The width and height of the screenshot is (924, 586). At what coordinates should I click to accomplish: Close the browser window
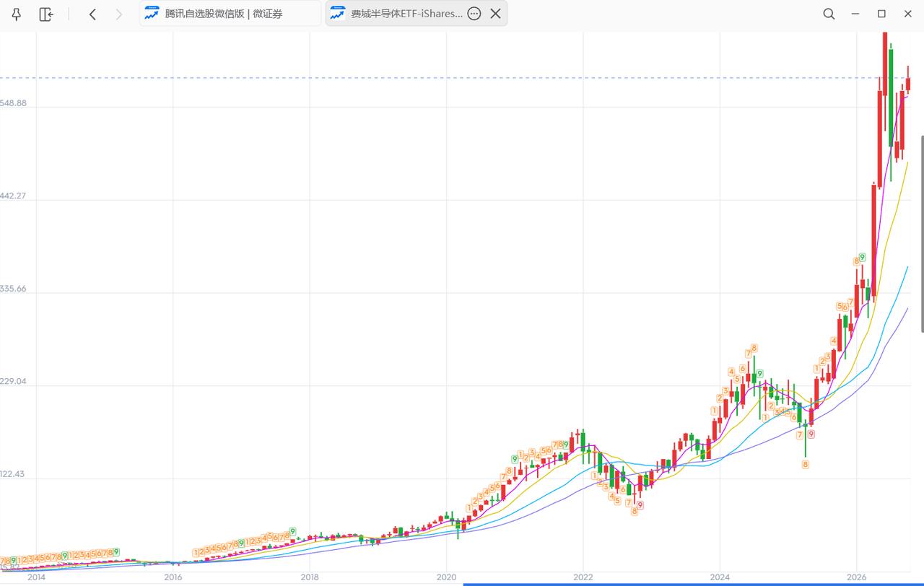908,14
